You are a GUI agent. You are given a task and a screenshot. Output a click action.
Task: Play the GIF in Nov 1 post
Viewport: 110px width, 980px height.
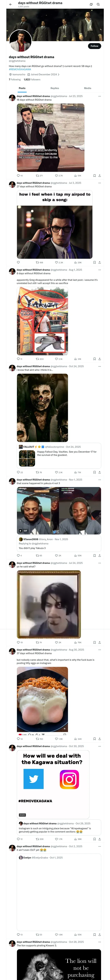(x=23, y=531)
